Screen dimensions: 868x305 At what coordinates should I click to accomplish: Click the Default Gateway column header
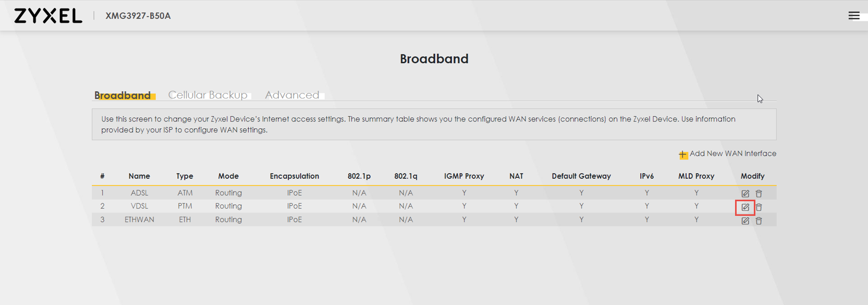tap(581, 176)
